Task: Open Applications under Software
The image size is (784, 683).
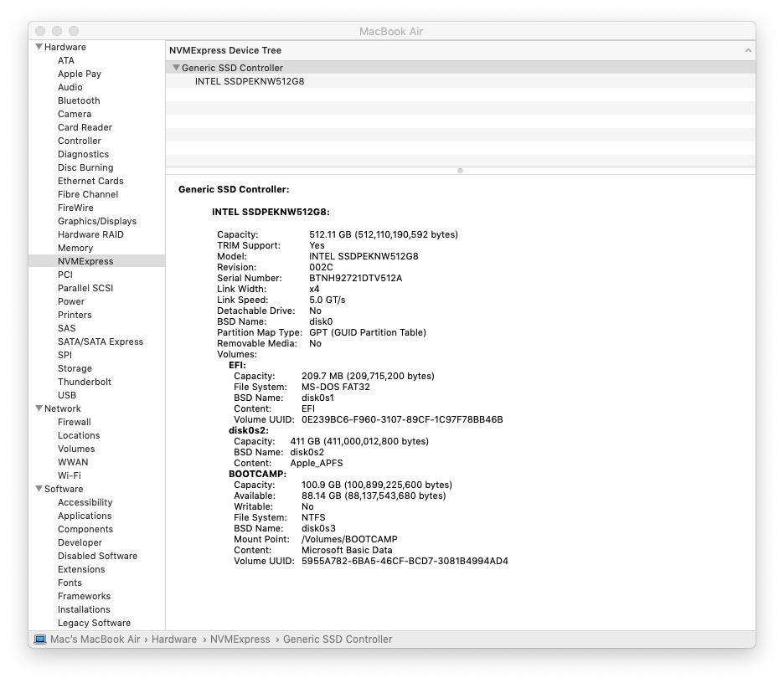Action: pyautogui.click(x=85, y=516)
